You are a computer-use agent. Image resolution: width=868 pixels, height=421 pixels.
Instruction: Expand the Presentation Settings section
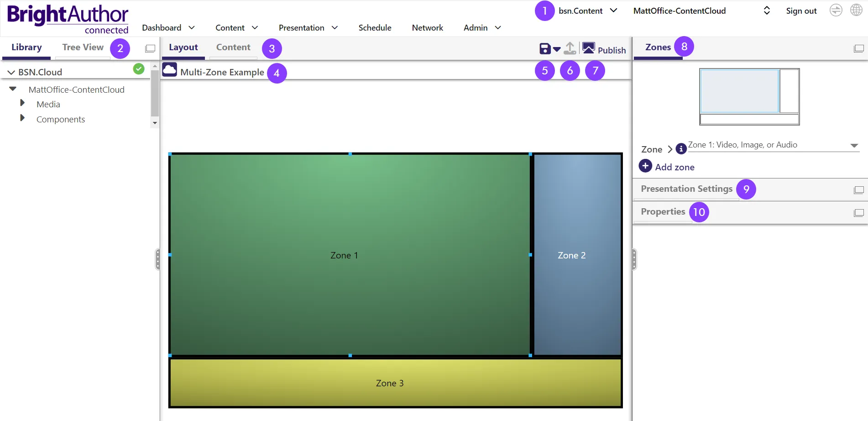coord(686,189)
